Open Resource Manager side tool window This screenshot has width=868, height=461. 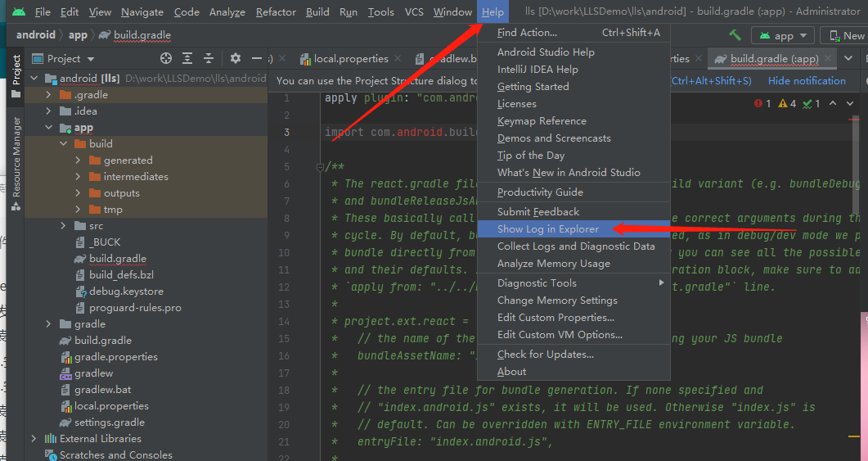[x=16, y=164]
